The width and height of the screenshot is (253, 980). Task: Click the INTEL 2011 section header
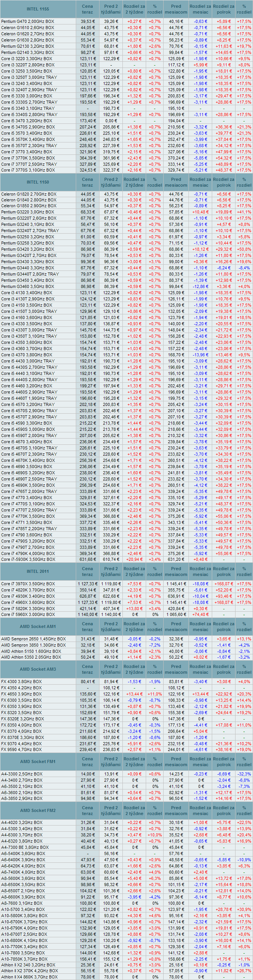(x=38, y=571)
